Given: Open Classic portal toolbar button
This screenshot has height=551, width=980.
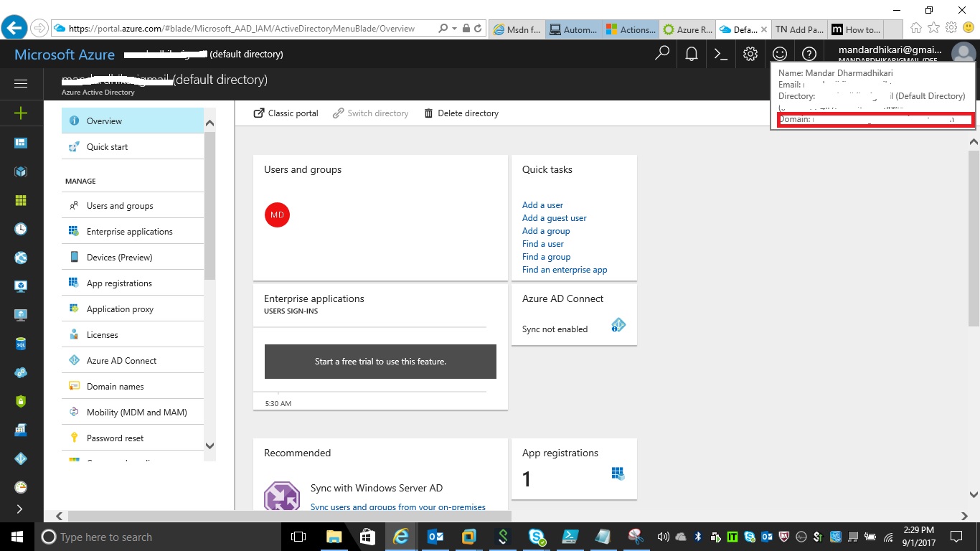Looking at the screenshot, I should coord(286,113).
